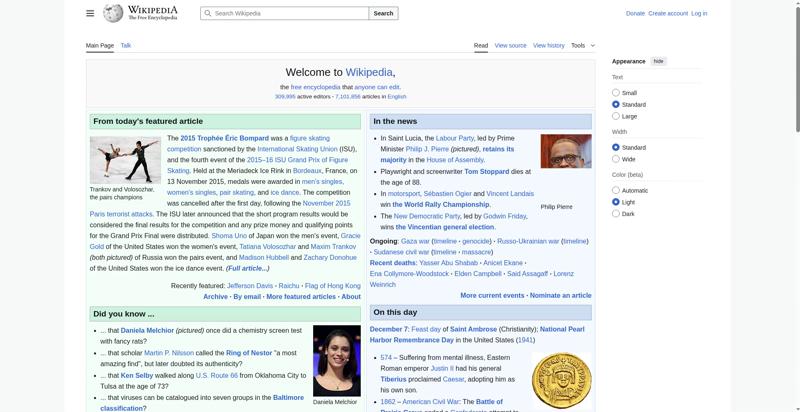This screenshot has height=412, width=800.
Task: Open the Philip Pierre photo
Action: (x=565, y=152)
